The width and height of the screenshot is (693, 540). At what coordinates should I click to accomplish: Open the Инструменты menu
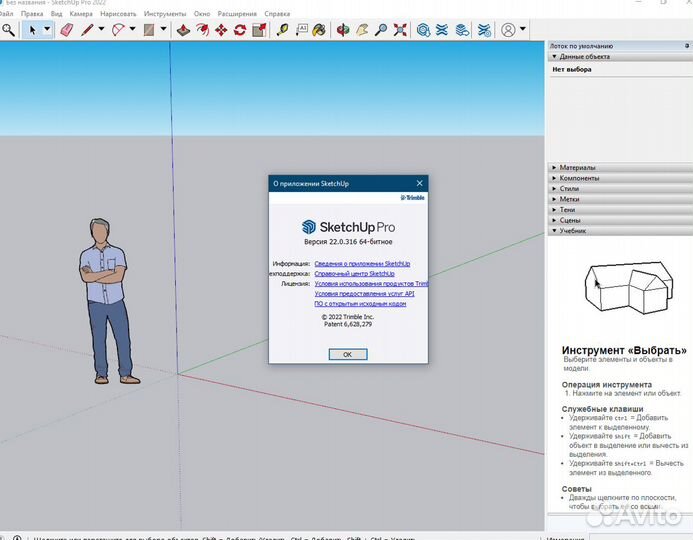pos(165,14)
